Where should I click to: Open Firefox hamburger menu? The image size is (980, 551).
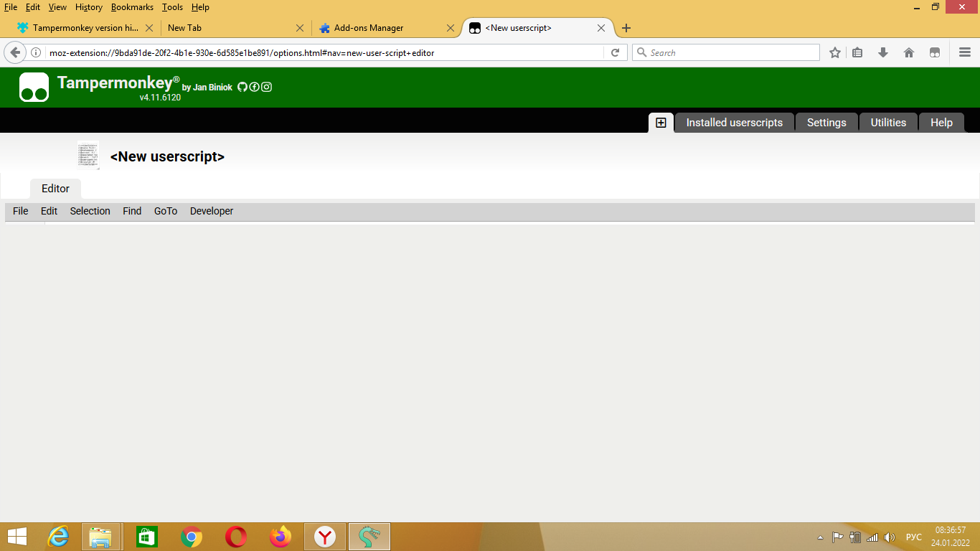[965, 52]
